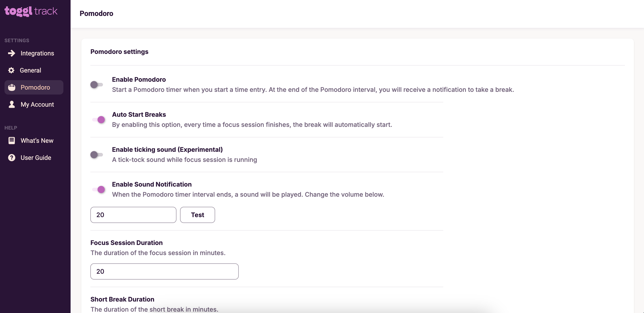Go to General settings
Viewport: 644px width, 313px height.
point(31,70)
